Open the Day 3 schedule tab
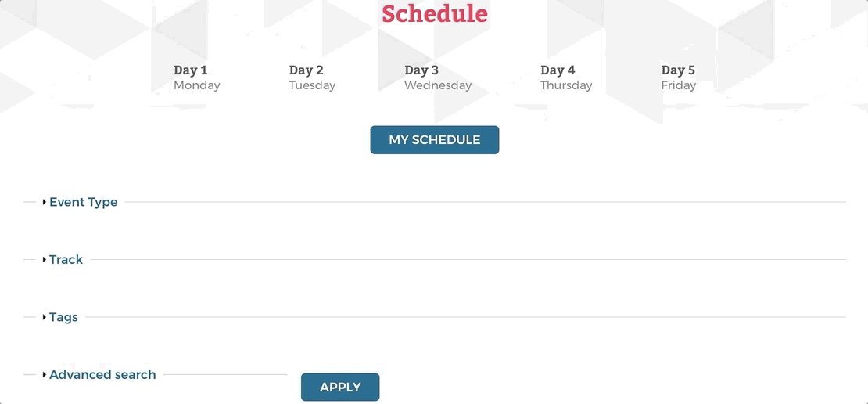Screen dimensions: 868x404 click(x=421, y=70)
